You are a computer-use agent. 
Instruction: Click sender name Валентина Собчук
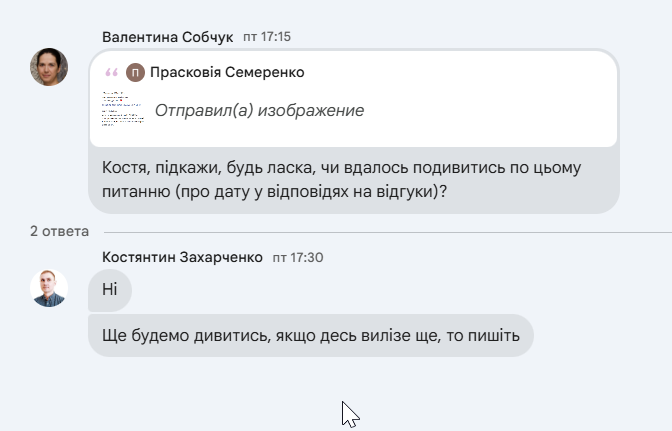coord(168,37)
